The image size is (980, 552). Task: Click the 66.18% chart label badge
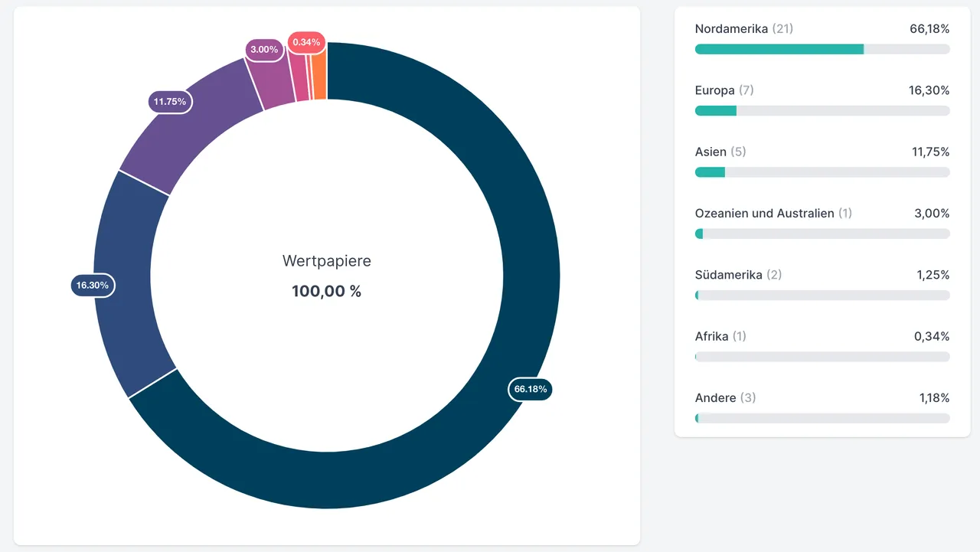tap(530, 389)
